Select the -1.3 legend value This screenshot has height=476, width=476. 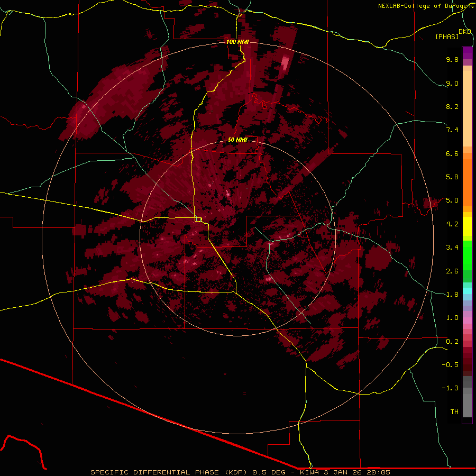pos(450,388)
